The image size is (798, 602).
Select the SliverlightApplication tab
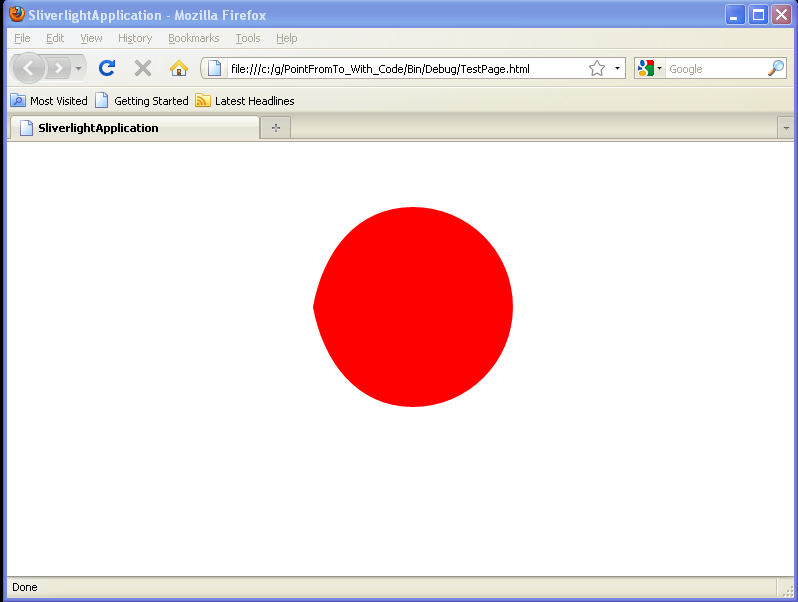click(134, 128)
